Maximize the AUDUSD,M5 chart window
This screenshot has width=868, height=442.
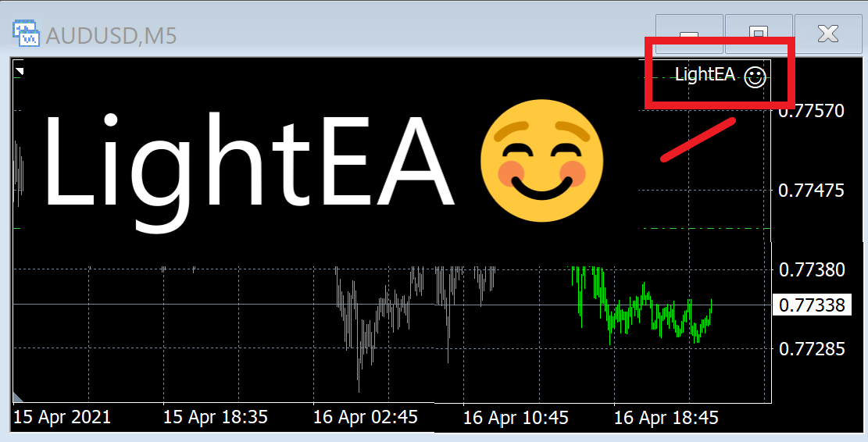pyautogui.click(x=758, y=34)
